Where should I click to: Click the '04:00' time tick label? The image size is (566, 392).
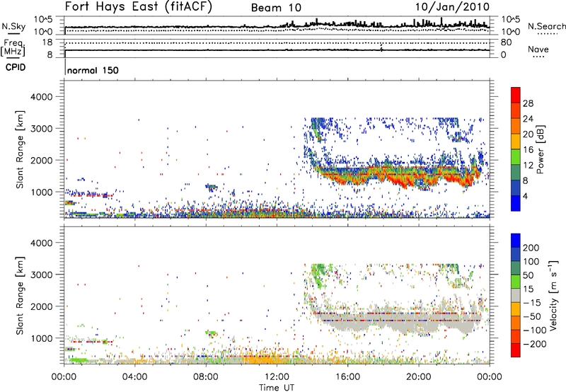(x=135, y=377)
